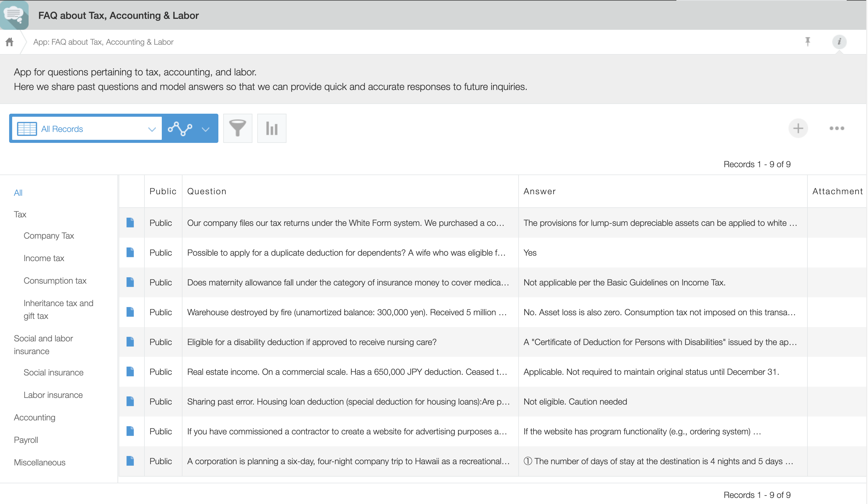Expand the All Records view dropdown
Viewport: 868px width, 504px height.
click(x=151, y=129)
